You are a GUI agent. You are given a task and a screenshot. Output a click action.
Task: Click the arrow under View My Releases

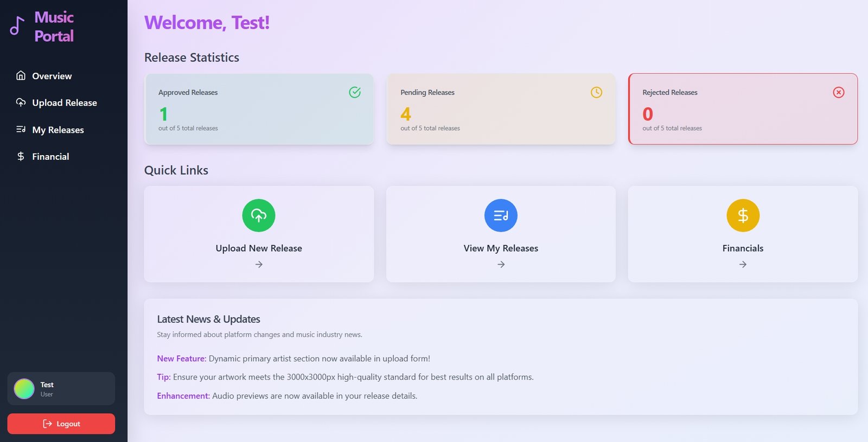(501, 265)
